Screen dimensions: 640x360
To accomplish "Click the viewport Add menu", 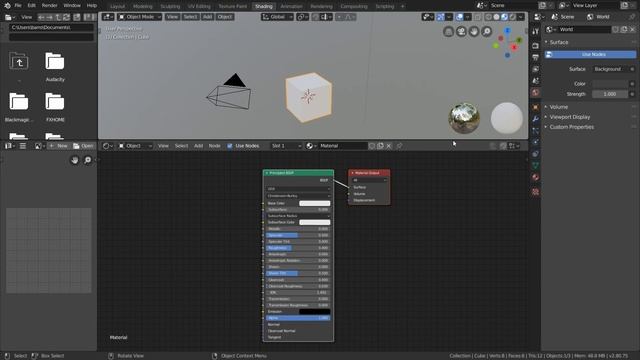I will tap(207, 17).
